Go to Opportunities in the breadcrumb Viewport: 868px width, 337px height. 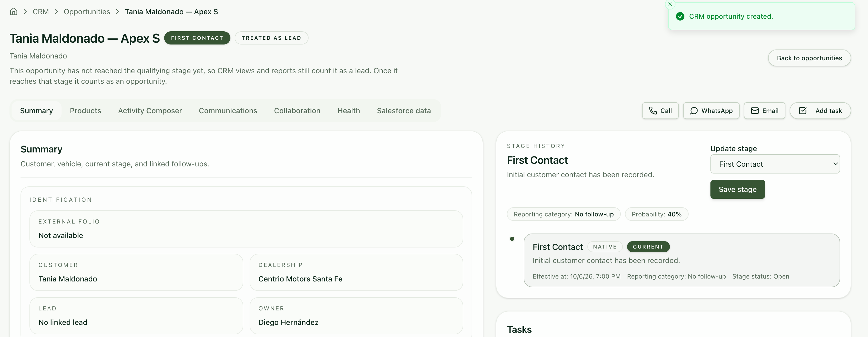87,12
